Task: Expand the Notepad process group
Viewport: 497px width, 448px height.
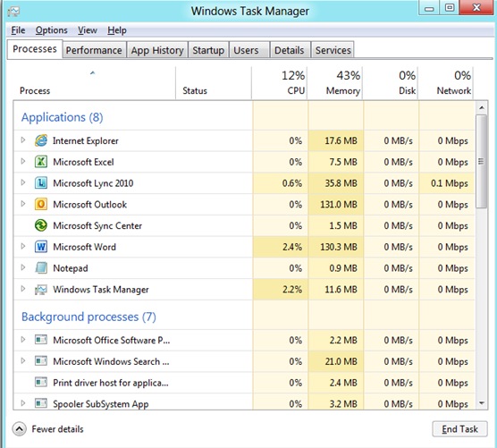Action: [x=23, y=267]
